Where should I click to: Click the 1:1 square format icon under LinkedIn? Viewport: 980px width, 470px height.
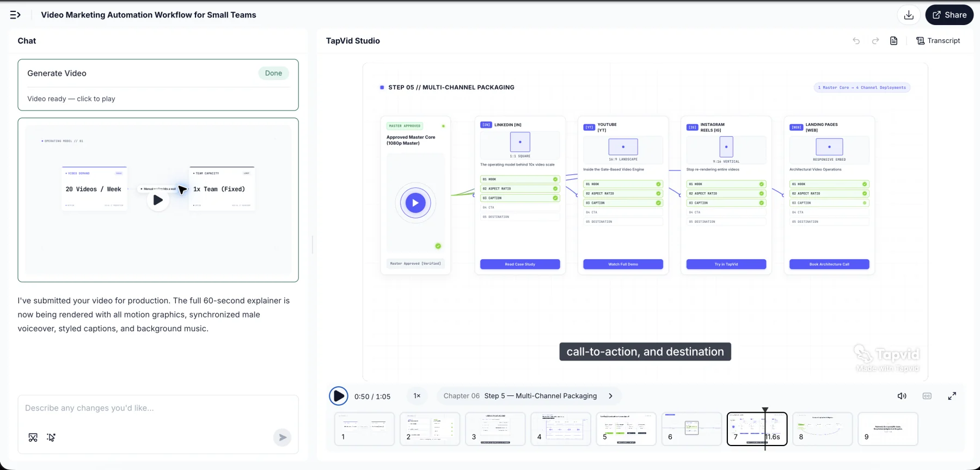(520, 142)
